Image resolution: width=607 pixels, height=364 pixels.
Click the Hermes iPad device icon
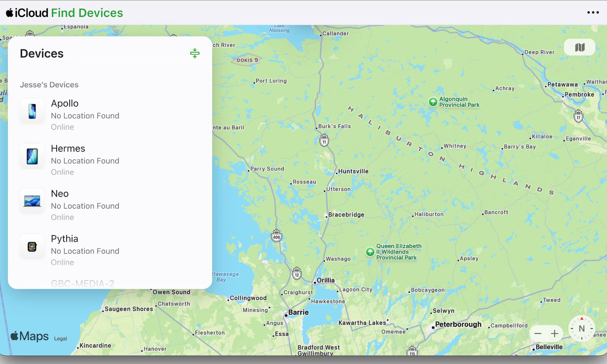pyautogui.click(x=32, y=156)
